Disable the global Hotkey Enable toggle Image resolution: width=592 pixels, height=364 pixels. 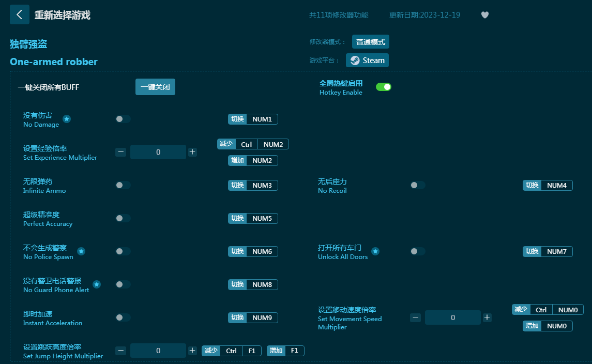pos(383,87)
